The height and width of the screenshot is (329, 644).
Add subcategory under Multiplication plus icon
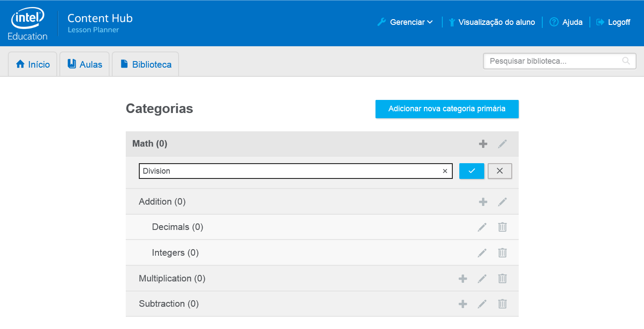pos(463,278)
